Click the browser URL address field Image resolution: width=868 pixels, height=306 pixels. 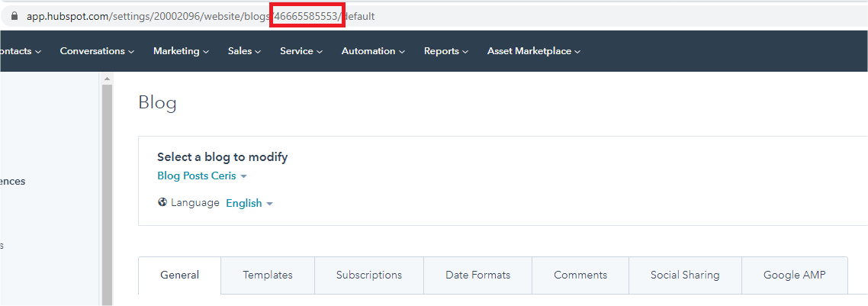(x=458, y=16)
